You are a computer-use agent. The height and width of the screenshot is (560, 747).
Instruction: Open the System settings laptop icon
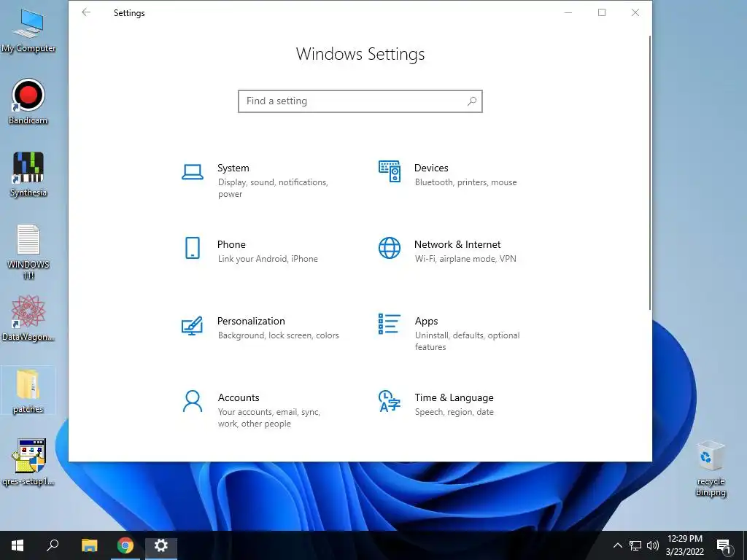(x=193, y=172)
